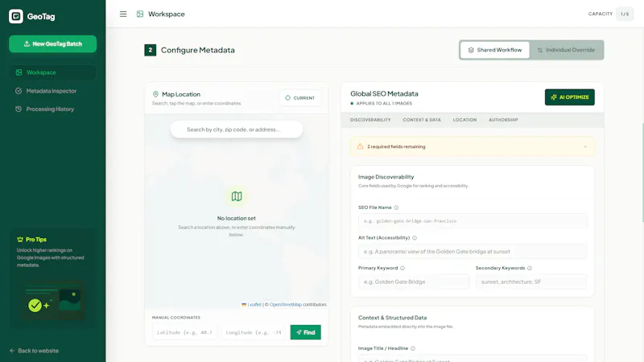
Task: Click the map search field
Action: click(x=237, y=130)
